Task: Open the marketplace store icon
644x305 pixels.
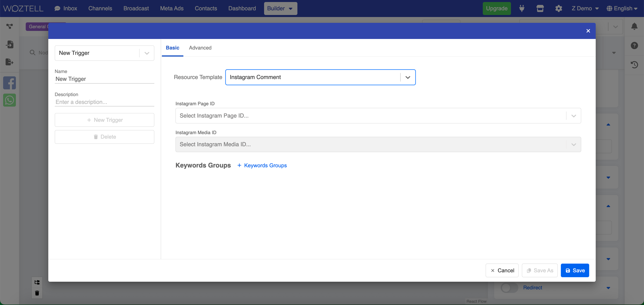Action: (x=540, y=9)
